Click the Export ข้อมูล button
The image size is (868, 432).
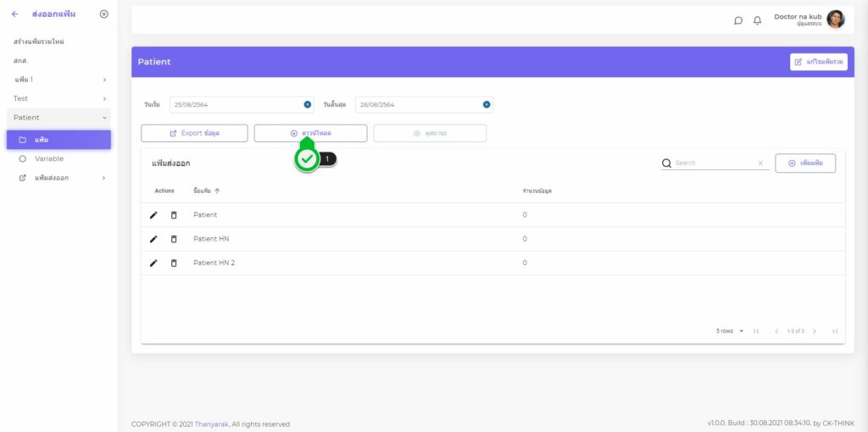tap(194, 133)
